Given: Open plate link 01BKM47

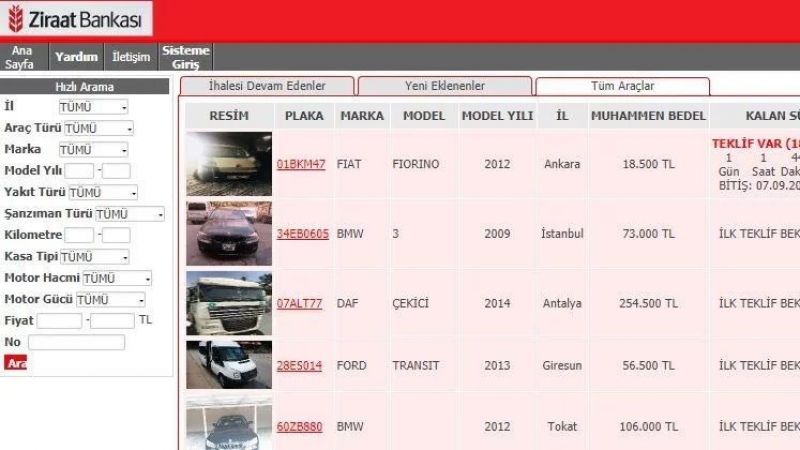Looking at the screenshot, I should 301,164.
